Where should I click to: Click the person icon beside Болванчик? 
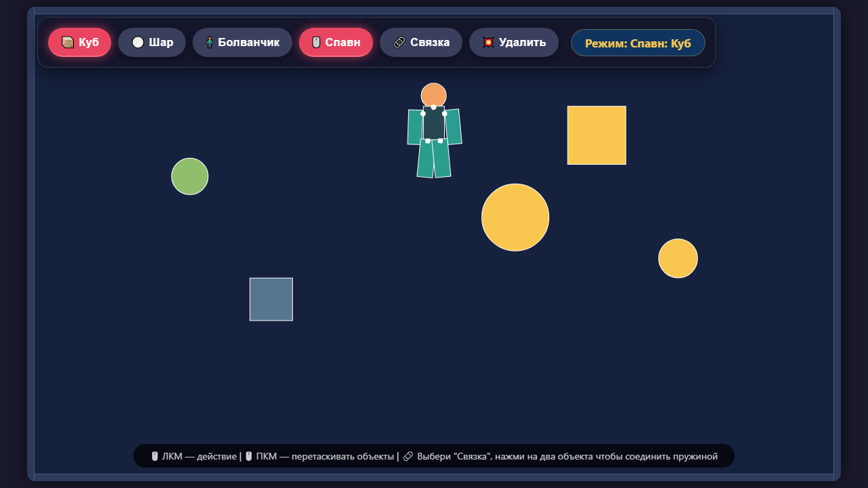tap(210, 42)
